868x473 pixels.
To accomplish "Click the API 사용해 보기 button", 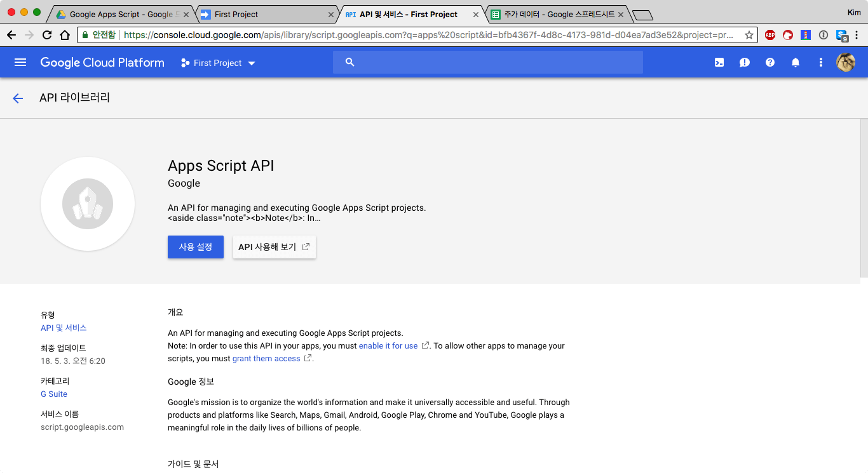I will coord(274,247).
